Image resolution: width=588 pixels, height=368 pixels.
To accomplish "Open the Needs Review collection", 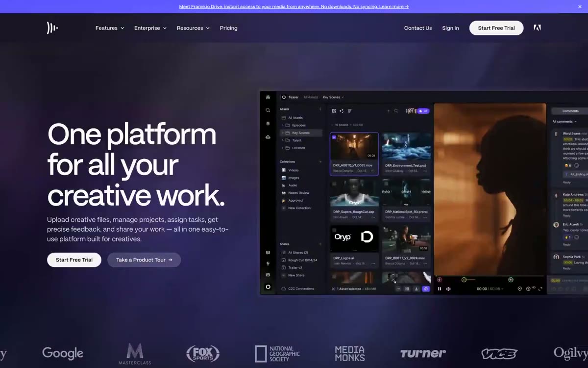I will click(x=299, y=193).
